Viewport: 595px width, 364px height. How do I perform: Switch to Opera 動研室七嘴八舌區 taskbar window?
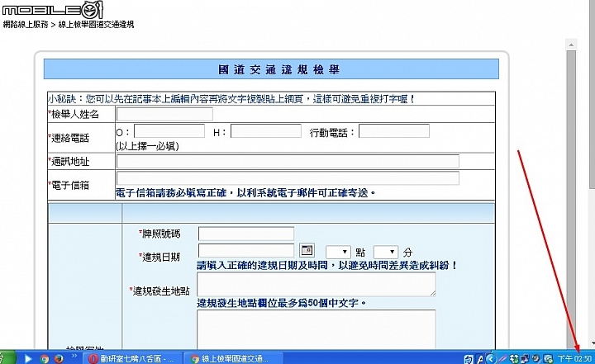pyautogui.click(x=131, y=358)
